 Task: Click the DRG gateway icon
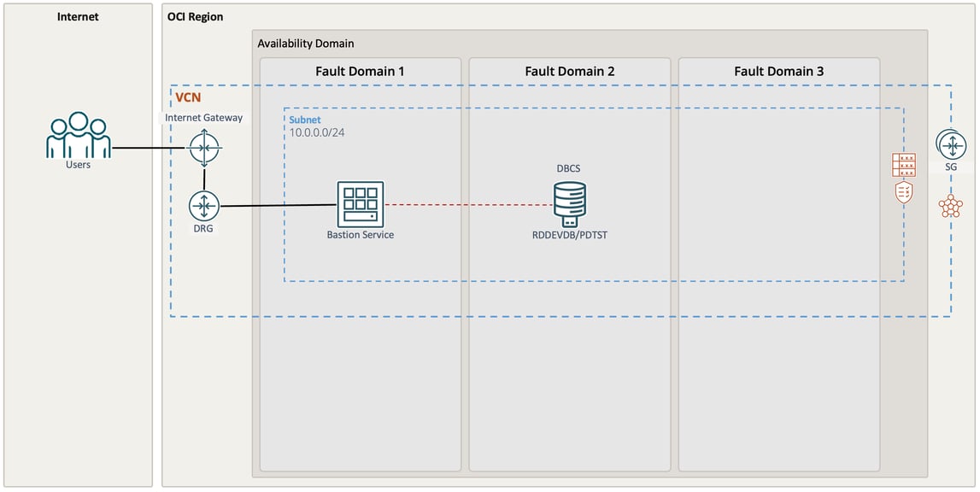[204, 206]
